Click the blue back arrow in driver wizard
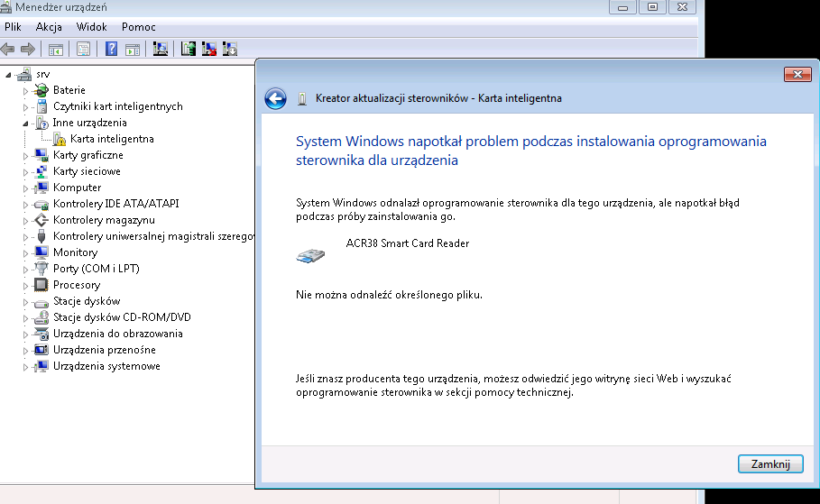The height and width of the screenshot is (504, 820). (275, 98)
